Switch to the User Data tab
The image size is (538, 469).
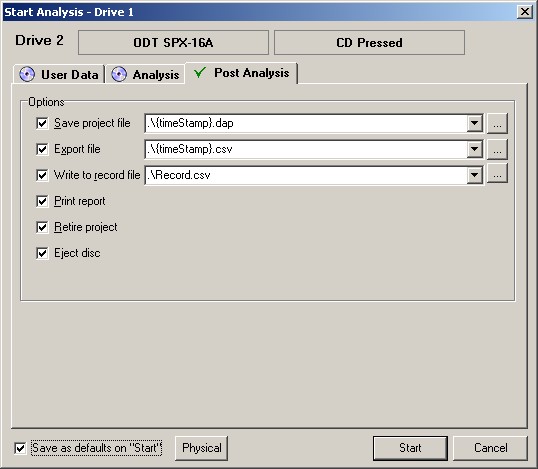click(x=59, y=74)
